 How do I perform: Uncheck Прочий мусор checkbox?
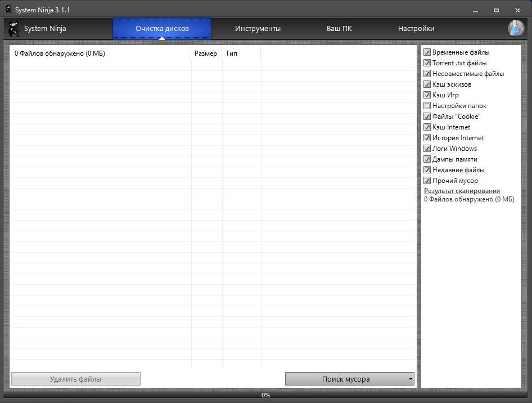tap(427, 181)
